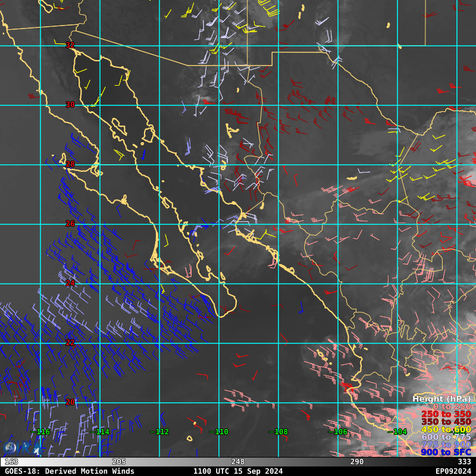The width and height of the screenshot is (476, 476).
Task: Click the longitude label -108
Action: (278, 432)
